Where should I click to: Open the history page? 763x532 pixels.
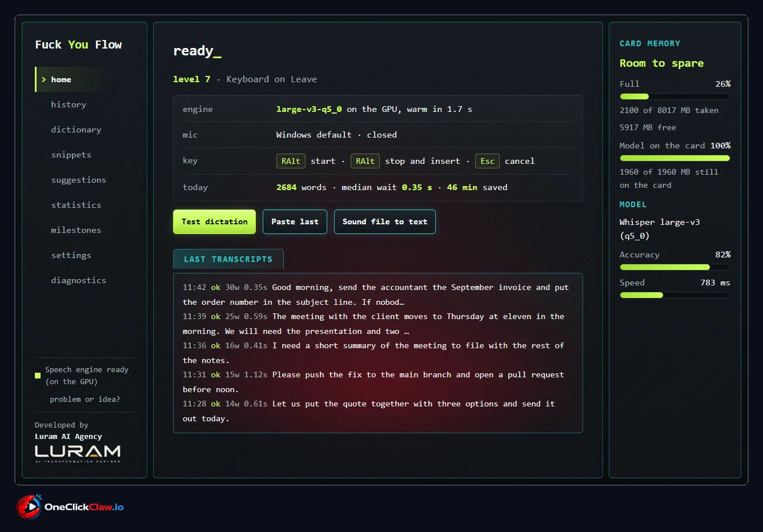click(69, 104)
